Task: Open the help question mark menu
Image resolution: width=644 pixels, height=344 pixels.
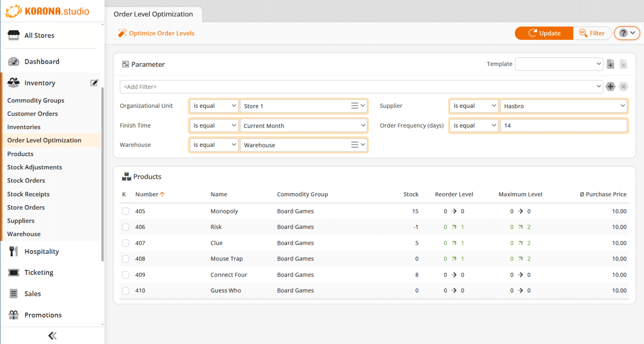Action: click(x=627, y=33)
